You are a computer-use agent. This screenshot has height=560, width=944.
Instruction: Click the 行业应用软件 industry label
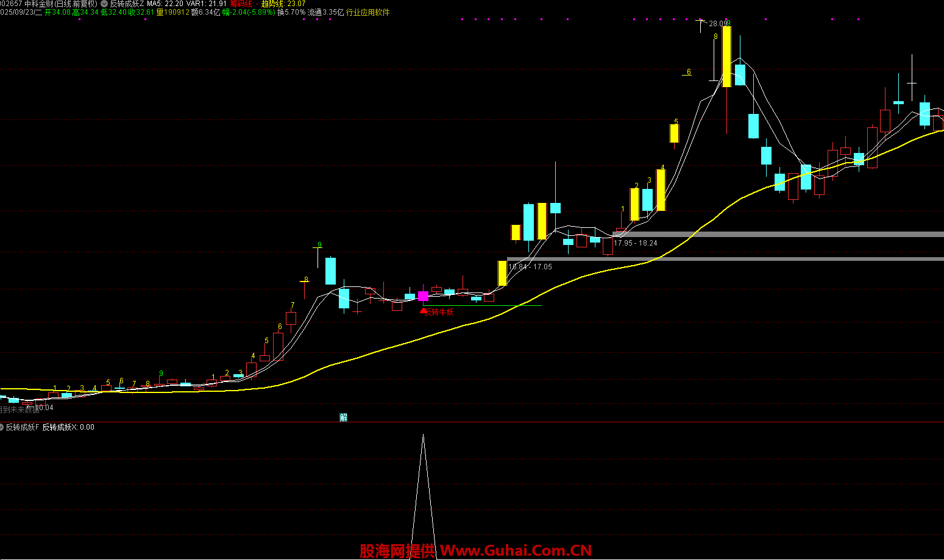(368, 12)
